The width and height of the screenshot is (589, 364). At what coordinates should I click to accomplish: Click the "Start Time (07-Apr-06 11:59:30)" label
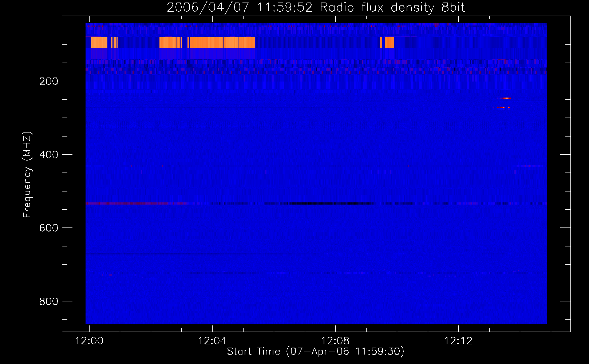[x=316, y=351]
